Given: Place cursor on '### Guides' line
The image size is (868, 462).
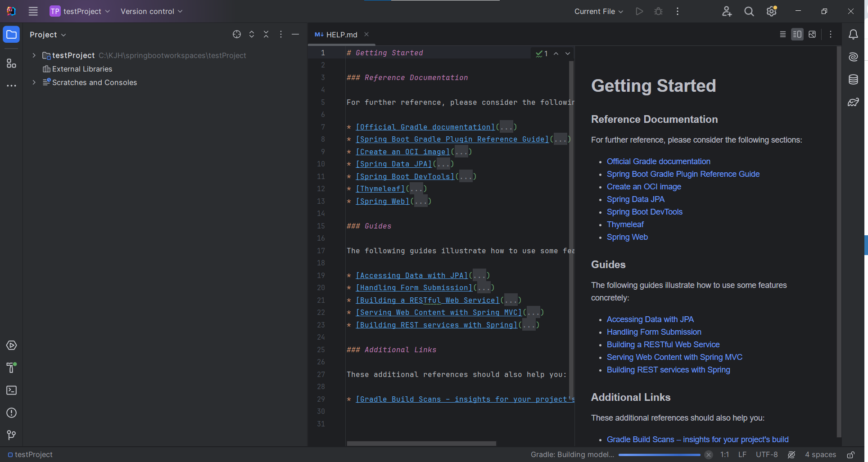Looking at the screenshot, I should pos(369,226).
